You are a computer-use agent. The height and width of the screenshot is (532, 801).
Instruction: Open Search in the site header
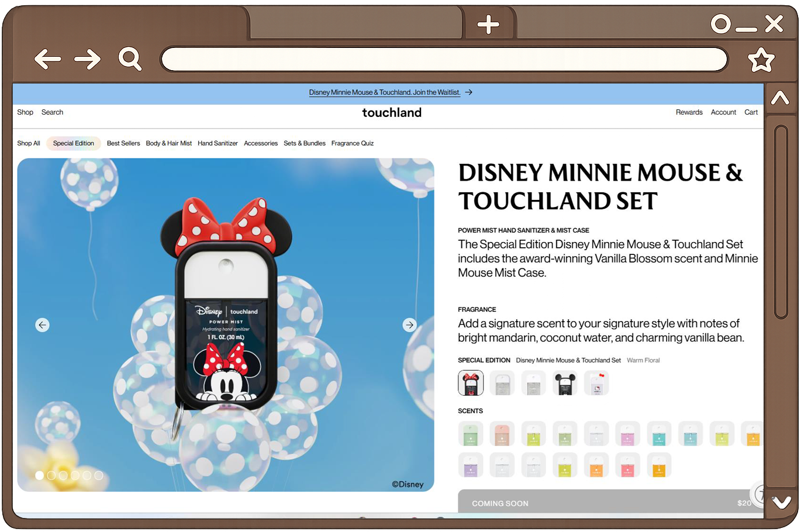coord(52,112)
